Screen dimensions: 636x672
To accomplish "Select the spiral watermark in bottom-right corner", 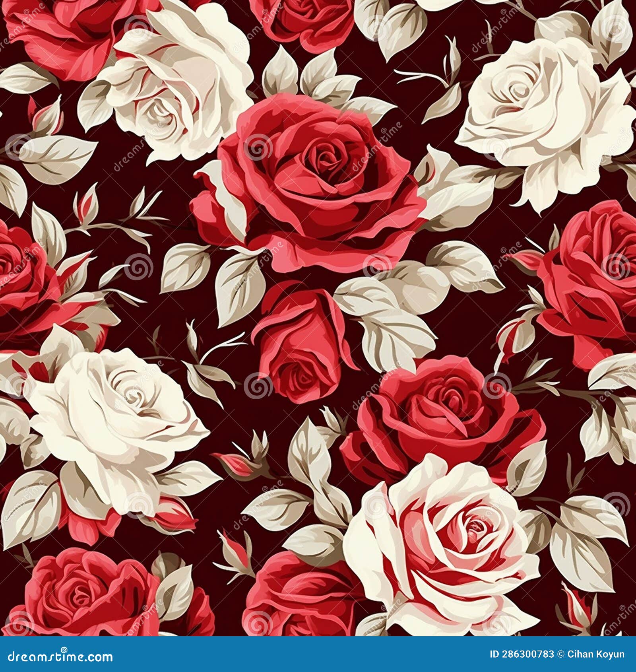I will [624, 607].
